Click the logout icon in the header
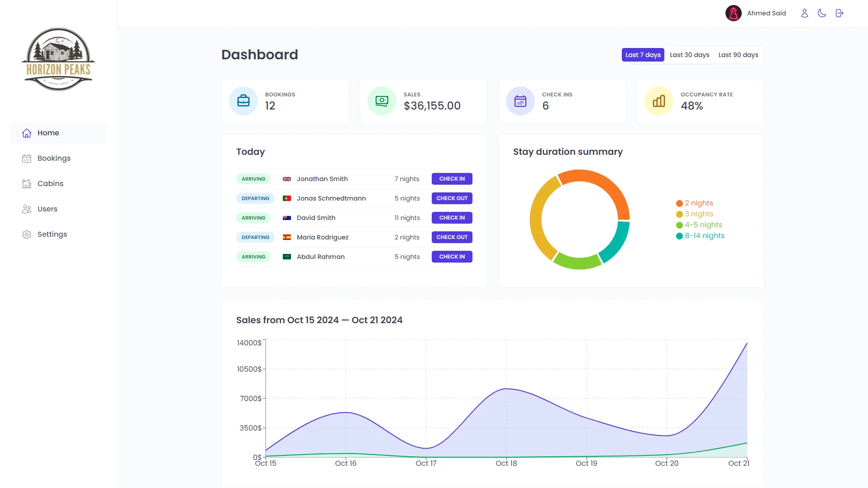 click(x=839, y=13)
